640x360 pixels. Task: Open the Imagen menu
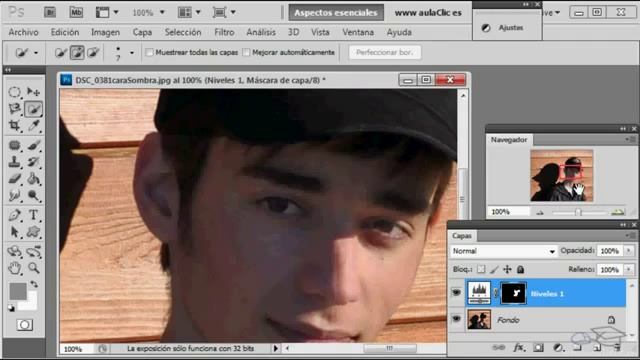coord(105,32)
